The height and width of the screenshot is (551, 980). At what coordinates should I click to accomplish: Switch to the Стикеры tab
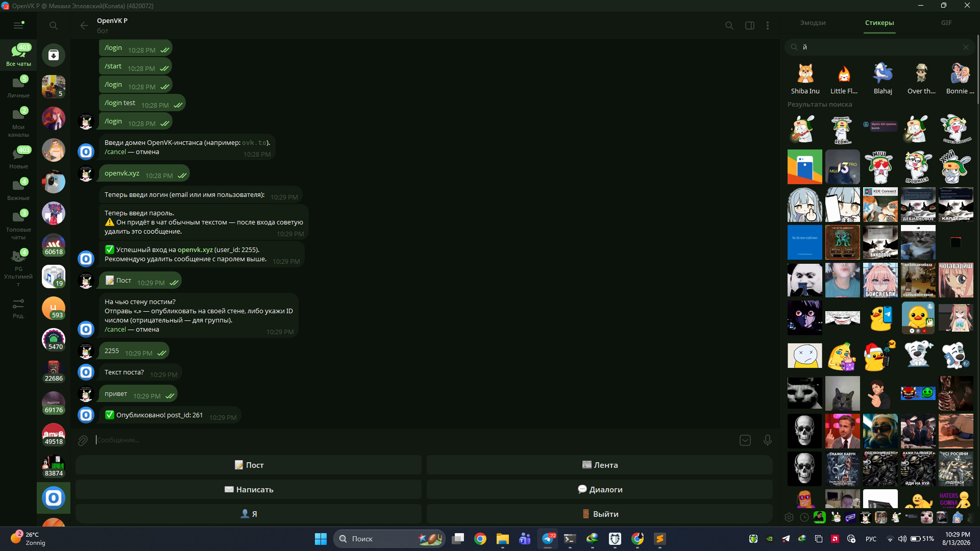point(879,23)
